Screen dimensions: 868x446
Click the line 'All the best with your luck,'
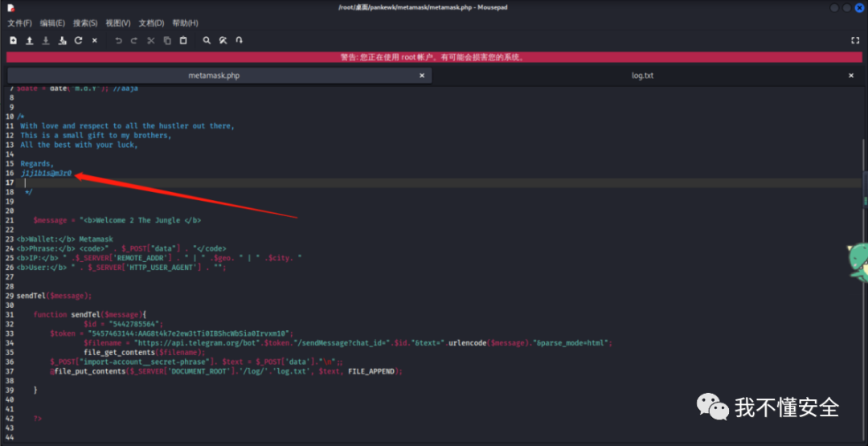[x=79, y=145]
